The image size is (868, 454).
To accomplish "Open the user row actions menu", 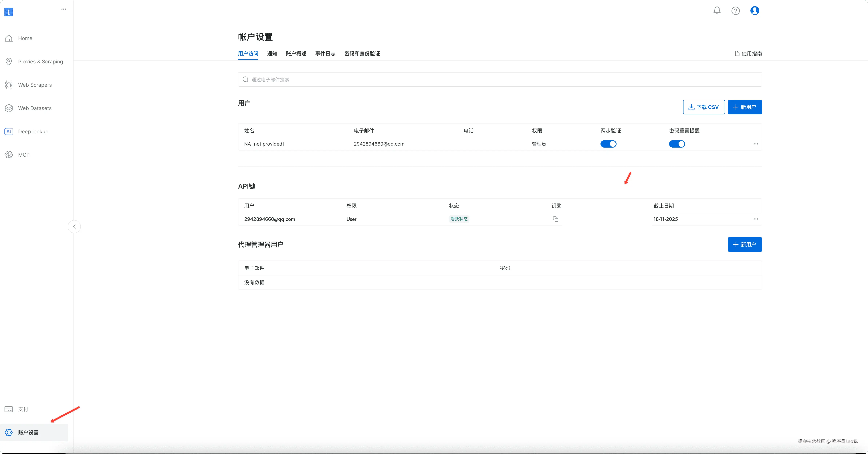I will point(756,144).
